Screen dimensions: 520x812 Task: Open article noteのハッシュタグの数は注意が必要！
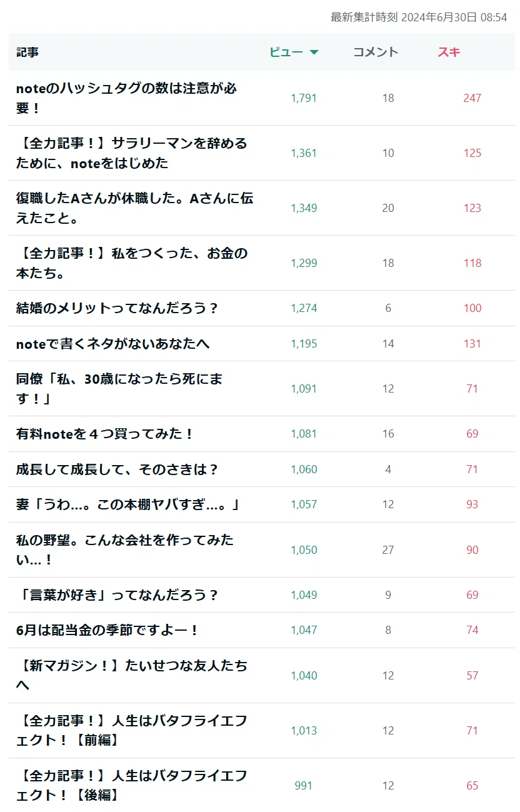[126, 98]
